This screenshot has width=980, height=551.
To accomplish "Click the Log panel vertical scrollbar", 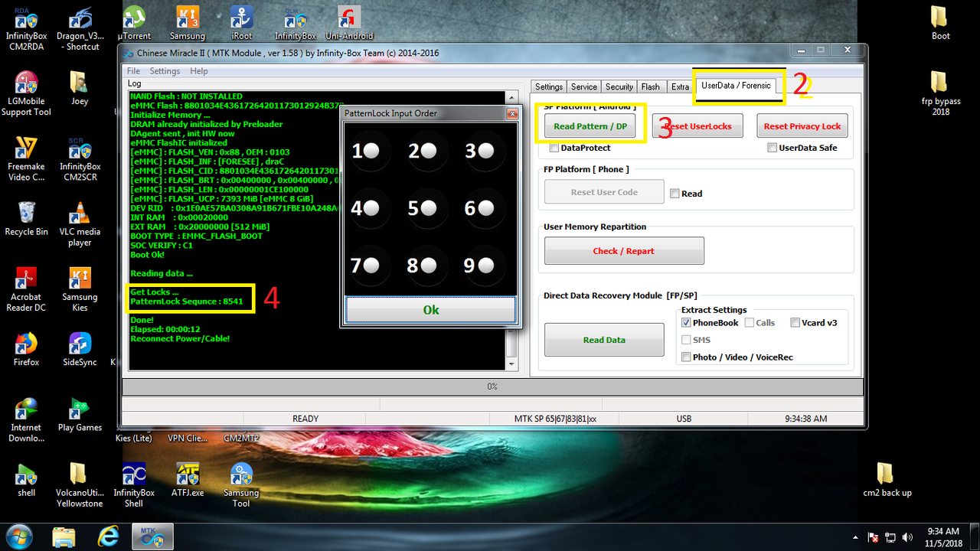I will (512, 230).
